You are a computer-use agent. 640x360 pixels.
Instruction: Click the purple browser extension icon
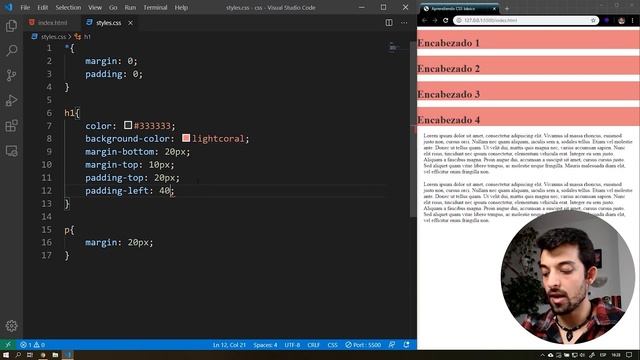click(x=607, y=20)
